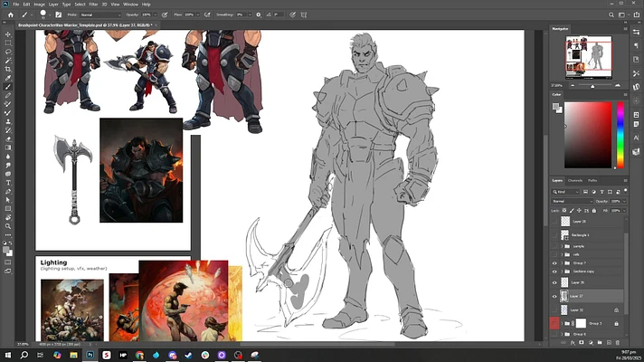This screenshot has height=362, width=644.
Task: Switch to the Paths tab
Action: click(x=592, y=180)
